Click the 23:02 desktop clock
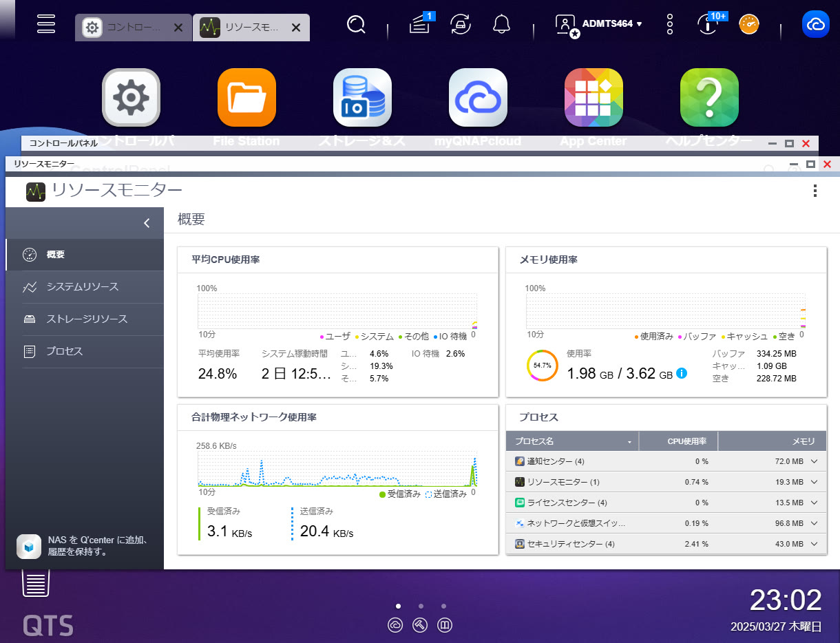Image resolution: width=840 pixels, height=643 pixels. tap(786, 600)
